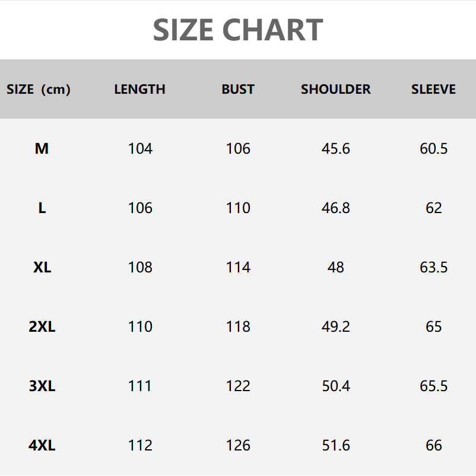
Task: Click the 104 length value for M
Action: click(x=140, y=148)
